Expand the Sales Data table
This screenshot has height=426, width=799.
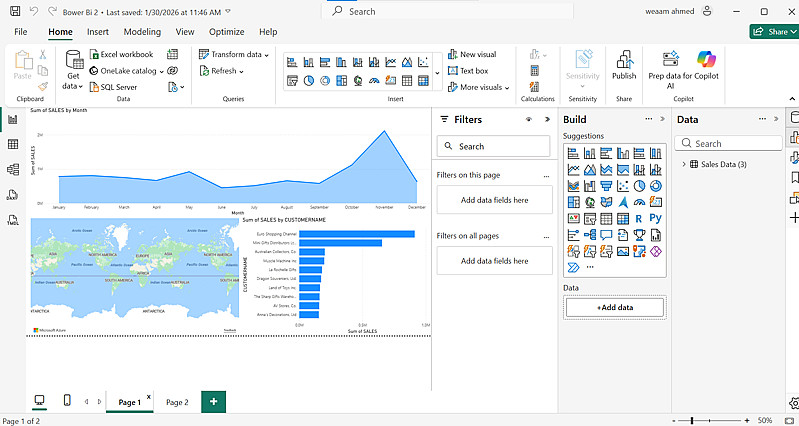click(684, 164)
